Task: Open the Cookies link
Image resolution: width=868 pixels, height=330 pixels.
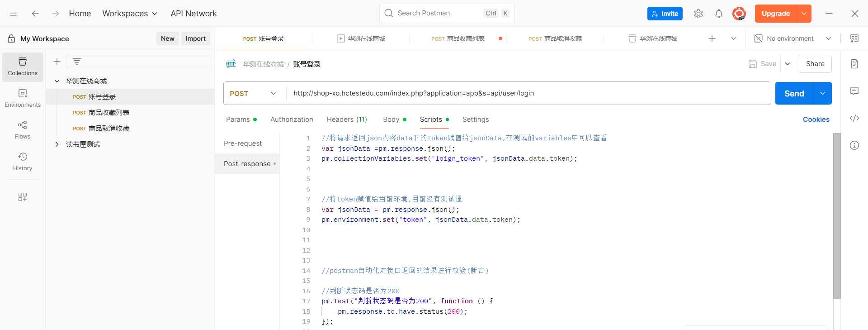Action: pos(816,120)
